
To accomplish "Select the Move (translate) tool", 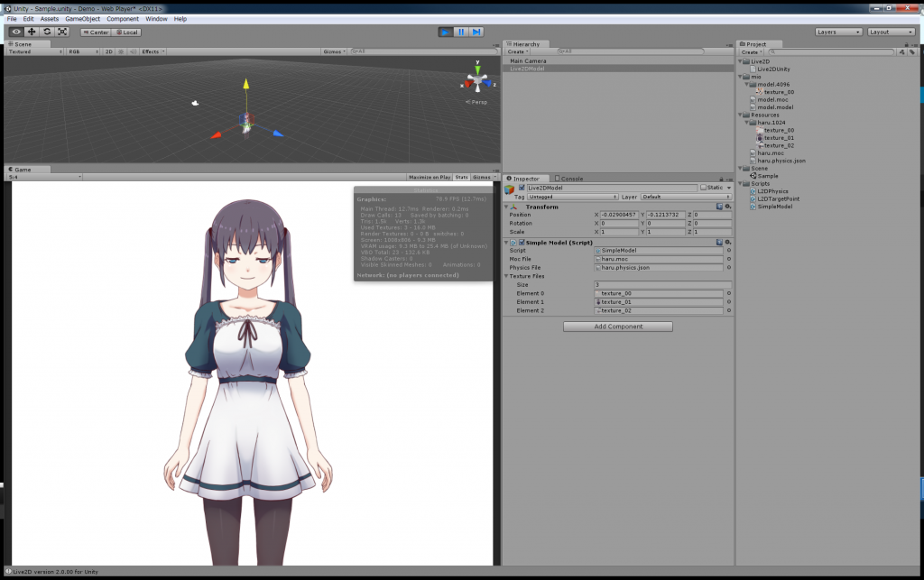I will pyautogui.click(x=32, y=32).
